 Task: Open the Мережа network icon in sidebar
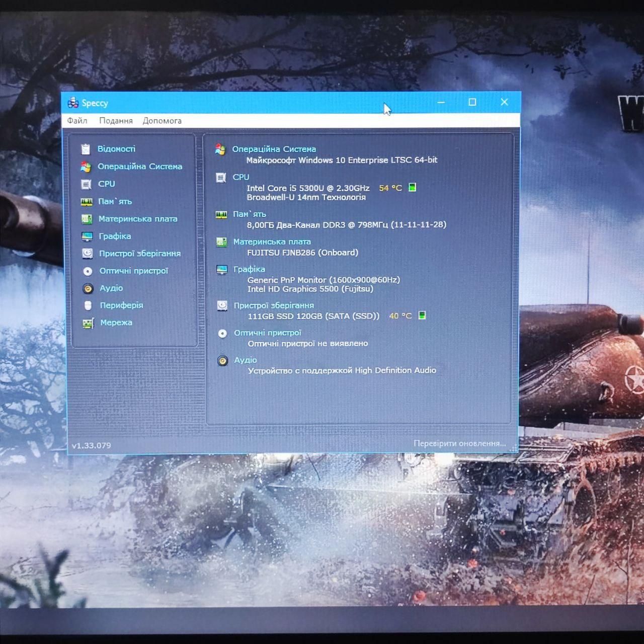point(88,323)
